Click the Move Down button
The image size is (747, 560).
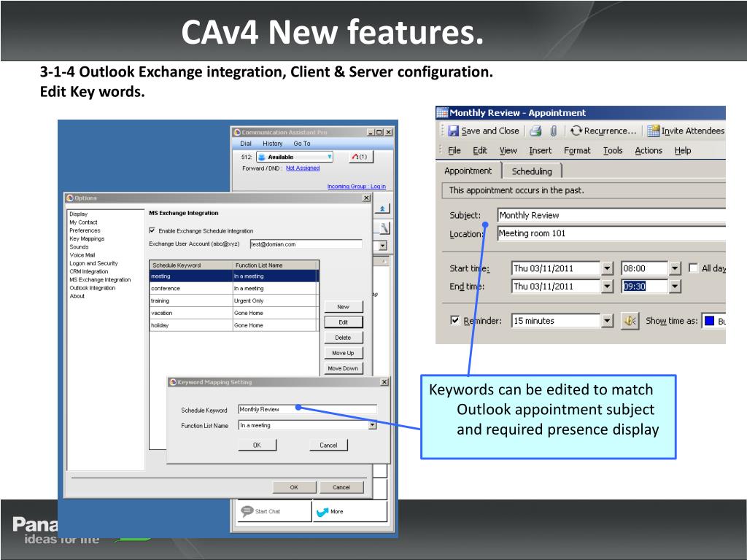click(343, 368)
